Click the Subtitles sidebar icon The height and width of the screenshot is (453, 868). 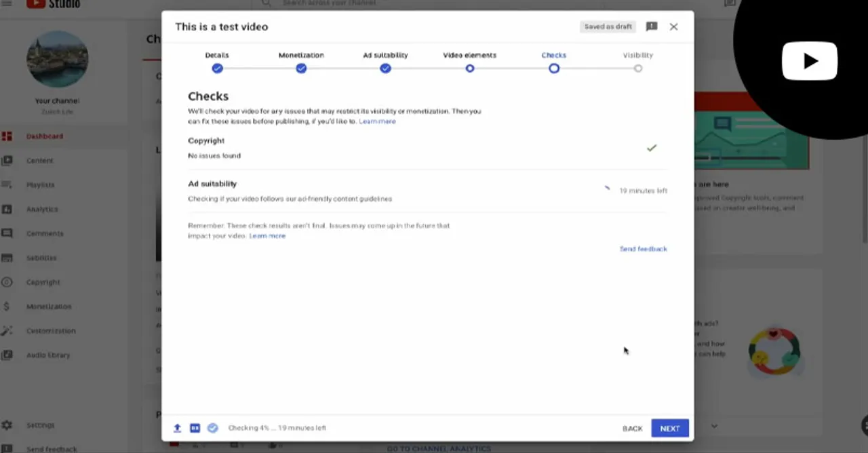[x=7, y=258]
